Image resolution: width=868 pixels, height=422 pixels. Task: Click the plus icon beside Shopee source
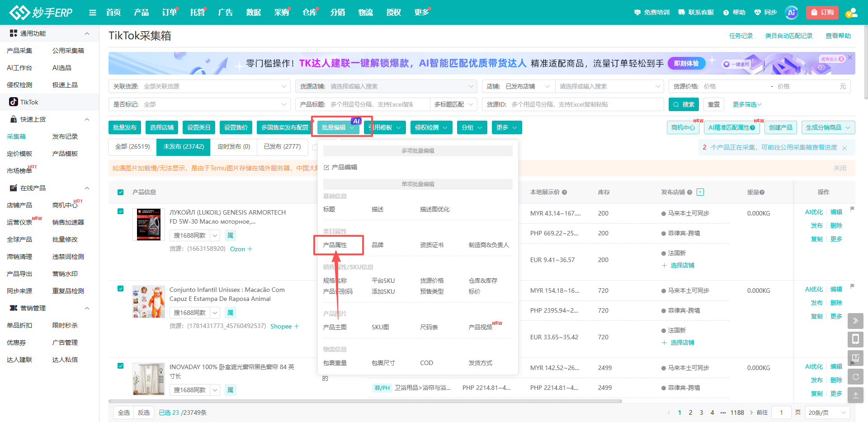click(x=297, y=326)
